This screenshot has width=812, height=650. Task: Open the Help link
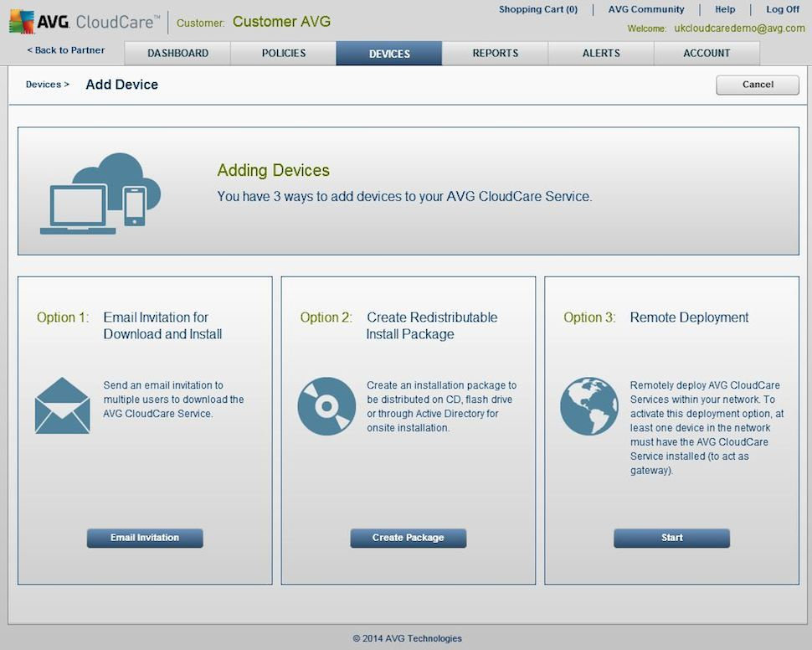click(x=725, y=9)
